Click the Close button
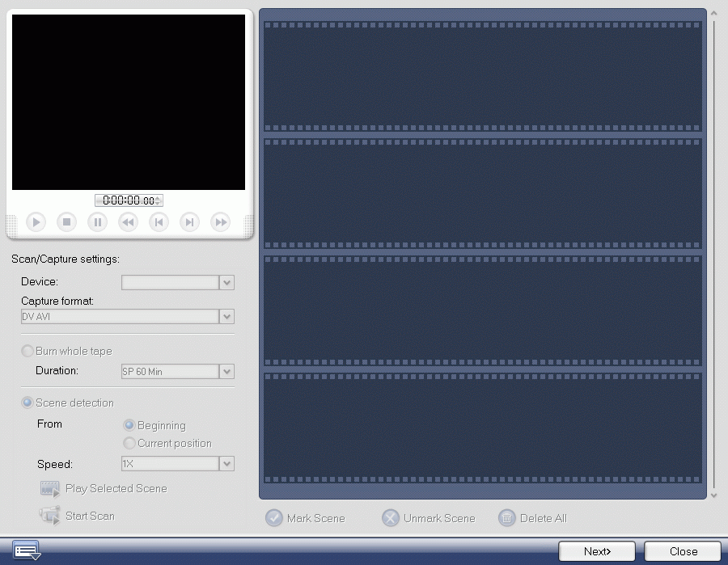This screenshot has width=728, height=565. pos(682,551)
